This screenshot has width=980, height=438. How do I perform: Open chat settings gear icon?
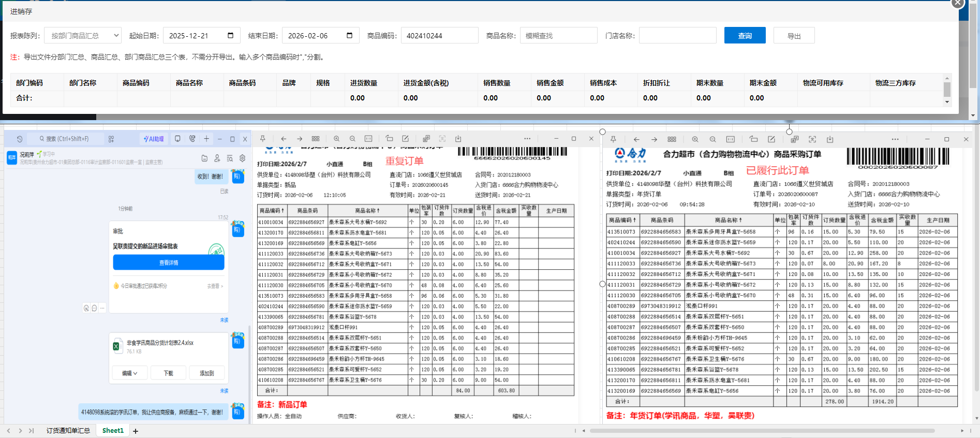click(x=242, y=158)
